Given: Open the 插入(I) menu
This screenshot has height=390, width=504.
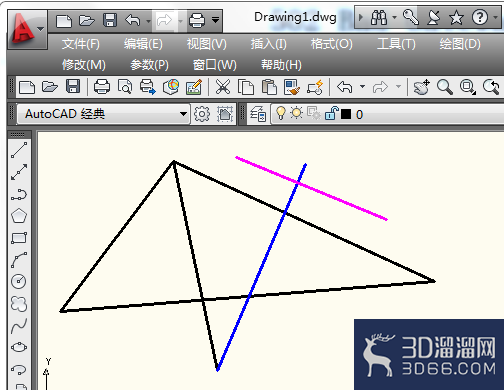Looking at the screenshot, I should 269,44.
